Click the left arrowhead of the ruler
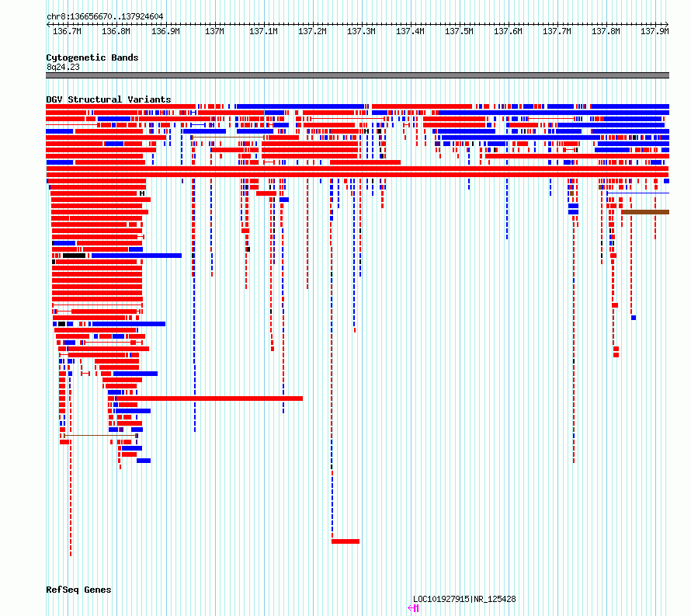691x616 pixels. click(x=48, y=24)
